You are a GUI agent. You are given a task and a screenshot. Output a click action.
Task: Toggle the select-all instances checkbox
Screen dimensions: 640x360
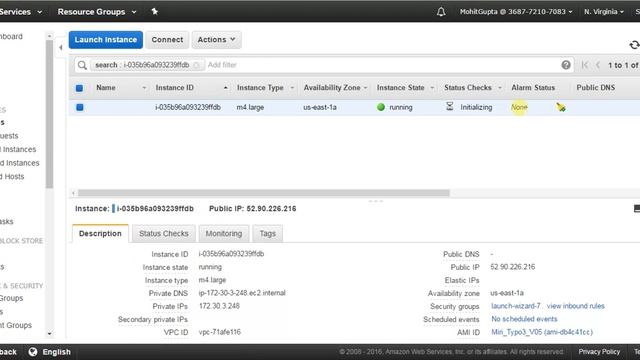click(79, 88)
